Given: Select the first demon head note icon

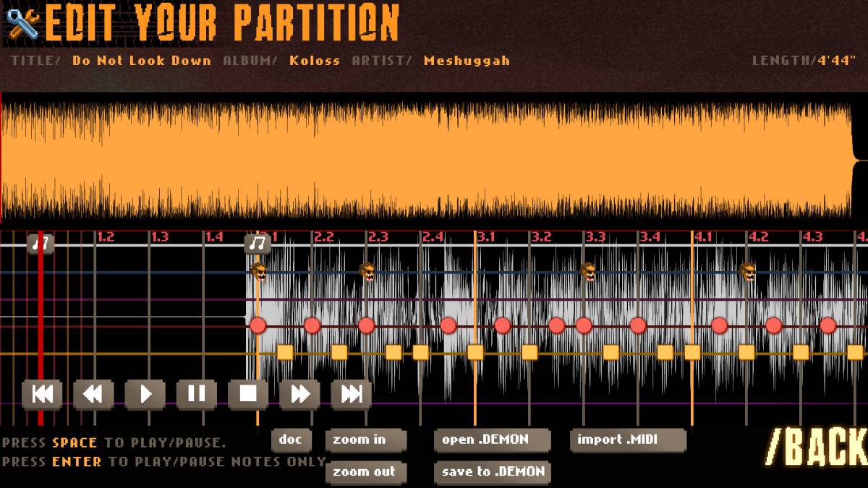Looking at the screenshot, I should [x=258, y=272].
